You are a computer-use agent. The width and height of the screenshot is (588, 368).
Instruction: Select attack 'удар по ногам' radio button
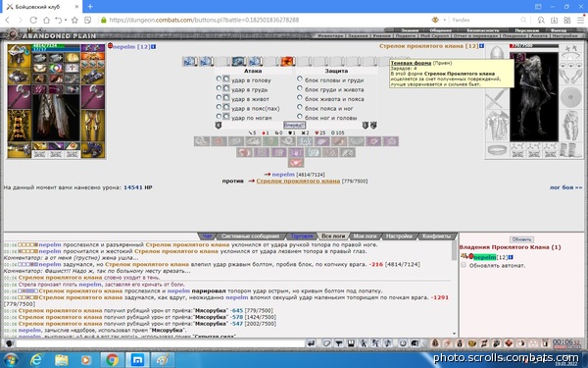click(219, 116)
